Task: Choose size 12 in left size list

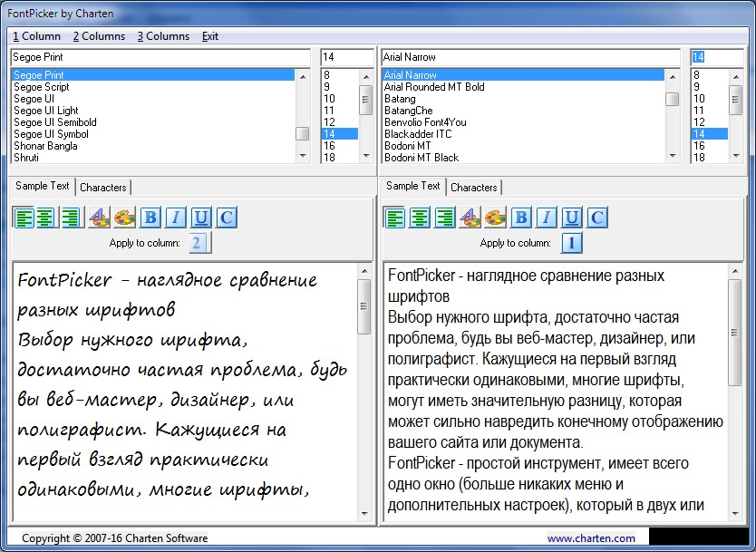Action: point(340,122)
